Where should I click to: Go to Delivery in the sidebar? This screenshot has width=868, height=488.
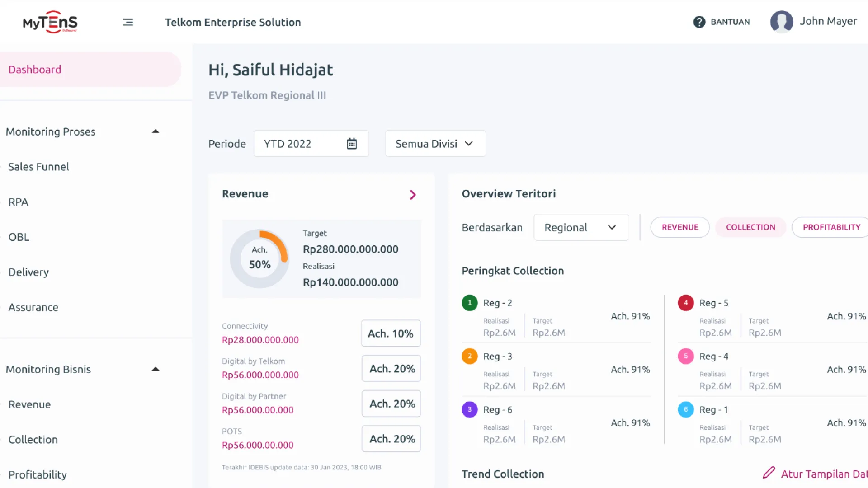click(x=28, y=272)
